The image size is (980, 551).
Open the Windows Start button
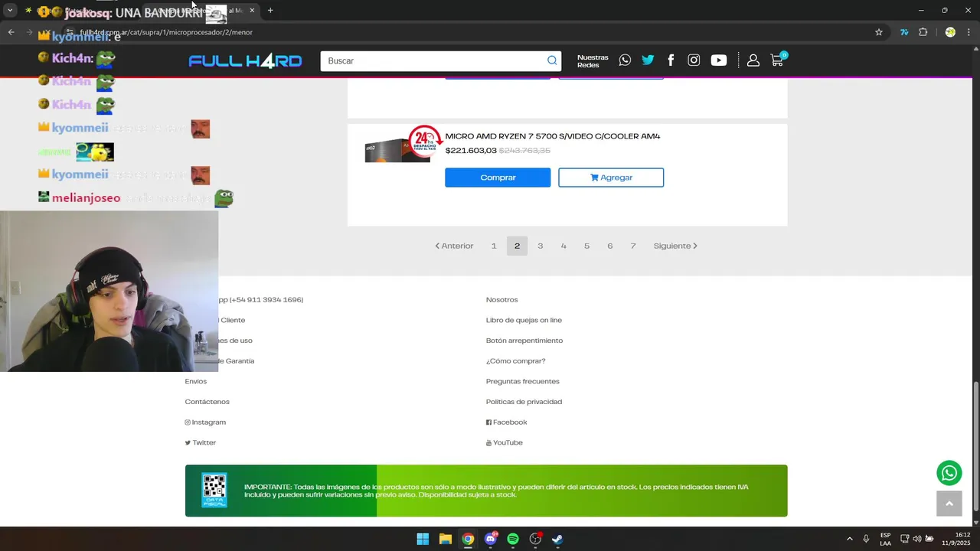tap(423, 539)
